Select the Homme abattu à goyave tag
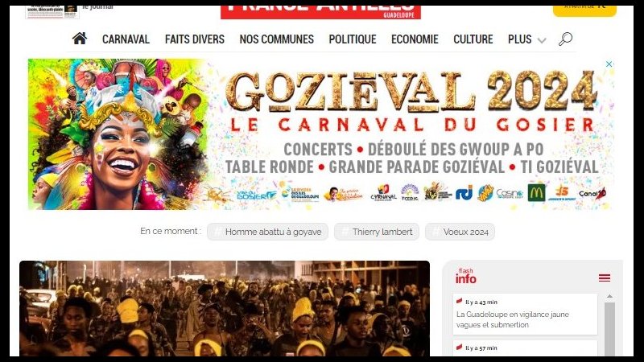Image resolution: width=644 pixels, height=362 pixels. pos(268,232)
